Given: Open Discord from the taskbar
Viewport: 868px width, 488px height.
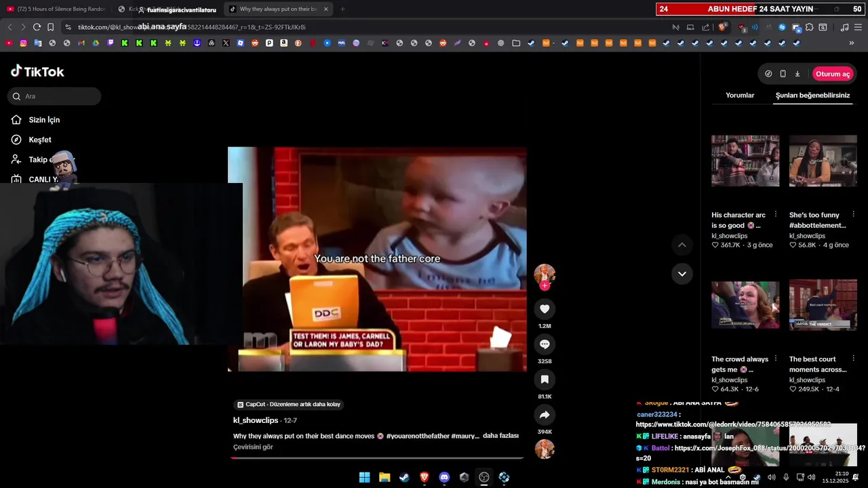Looking at the screenshot, I should 444,477.
